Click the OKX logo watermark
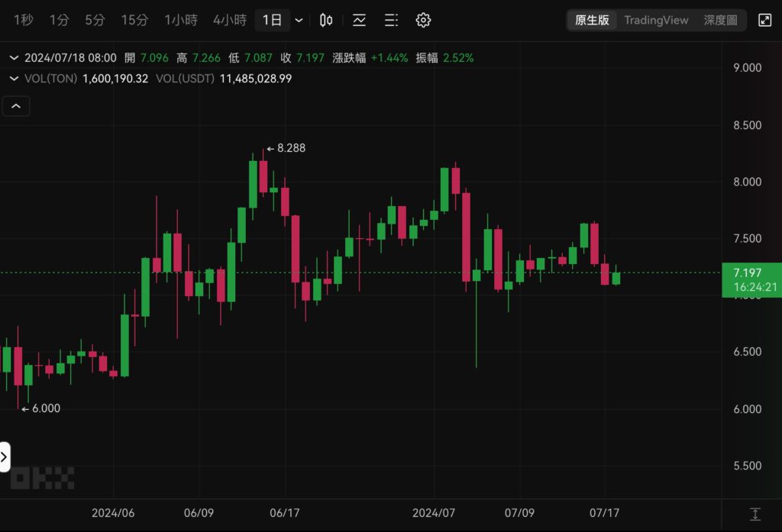 pos(42,478)
